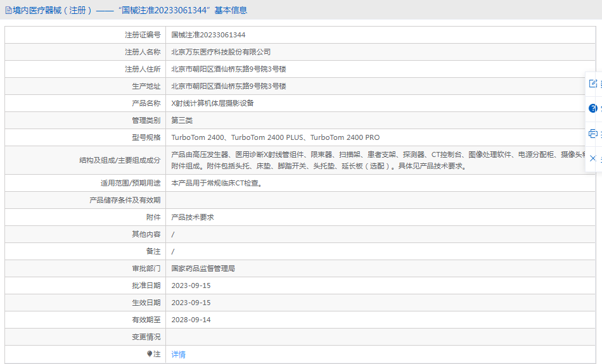Click the 产品储存条件及有效期 label
Image resolution: width=602 pixels, height=364 pixels.
(x=125, y=200)
